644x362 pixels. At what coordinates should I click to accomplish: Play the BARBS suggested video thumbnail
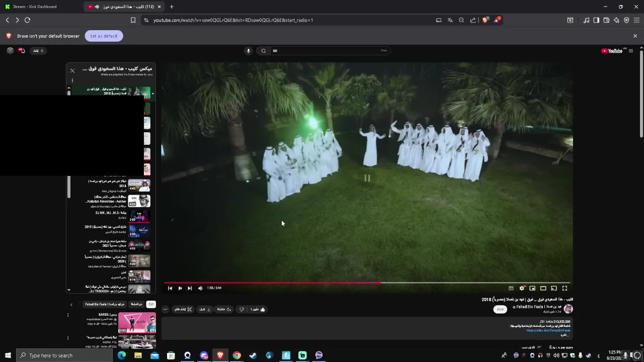click(137, 323)
